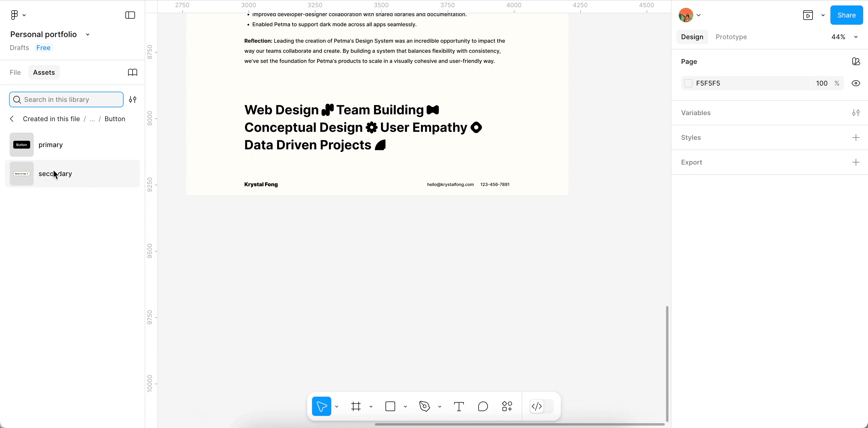The width and height of the screenshot is (868, 428).
Task: Select the Frame tool
Action: 356,406
